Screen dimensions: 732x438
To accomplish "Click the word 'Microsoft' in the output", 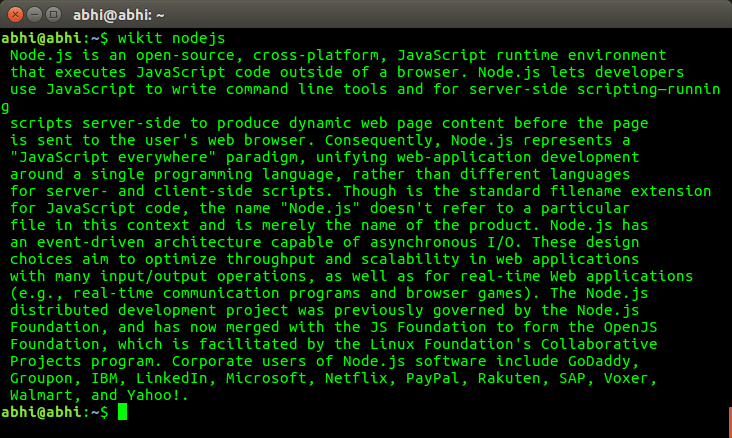I will pyautogui.click(x=267, y=378).
